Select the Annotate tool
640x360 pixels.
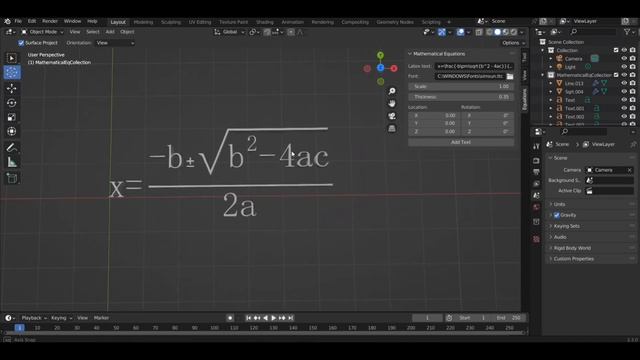click(x=12, y=147)
